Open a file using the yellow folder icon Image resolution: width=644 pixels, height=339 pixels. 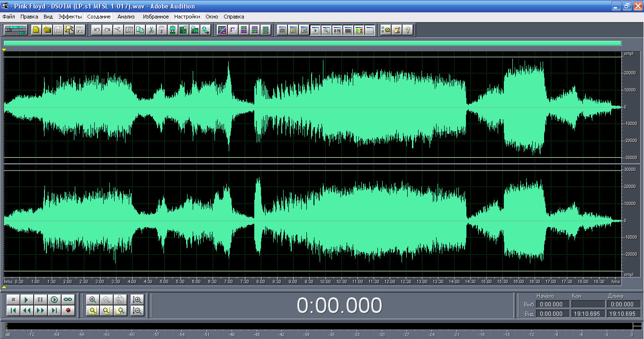point(47,30)
